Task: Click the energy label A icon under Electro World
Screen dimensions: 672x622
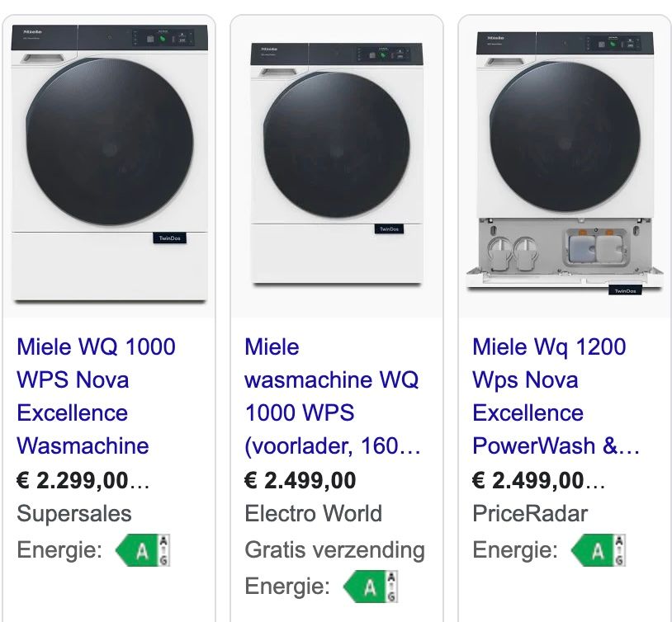Action: [x=371, y=587]
